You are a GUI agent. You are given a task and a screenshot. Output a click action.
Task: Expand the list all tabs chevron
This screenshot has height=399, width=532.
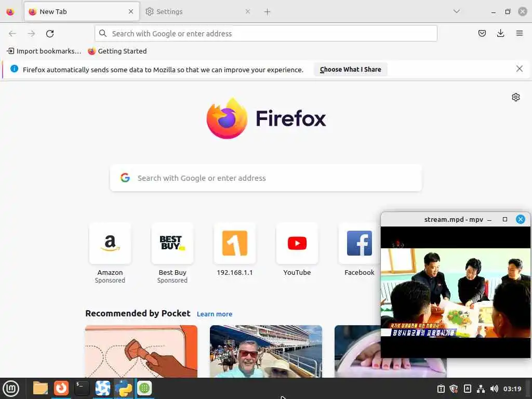456,11
